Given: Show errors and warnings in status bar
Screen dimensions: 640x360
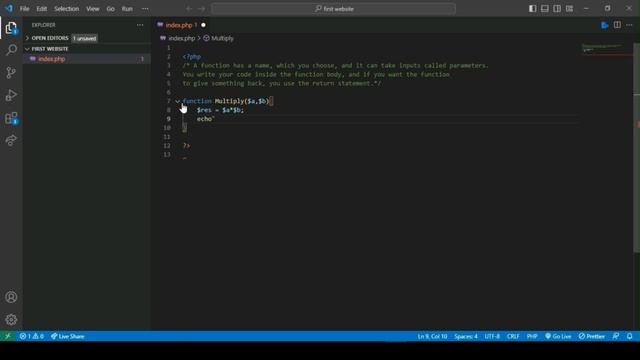Looking at the screenshot, I should tap(31, 336).
